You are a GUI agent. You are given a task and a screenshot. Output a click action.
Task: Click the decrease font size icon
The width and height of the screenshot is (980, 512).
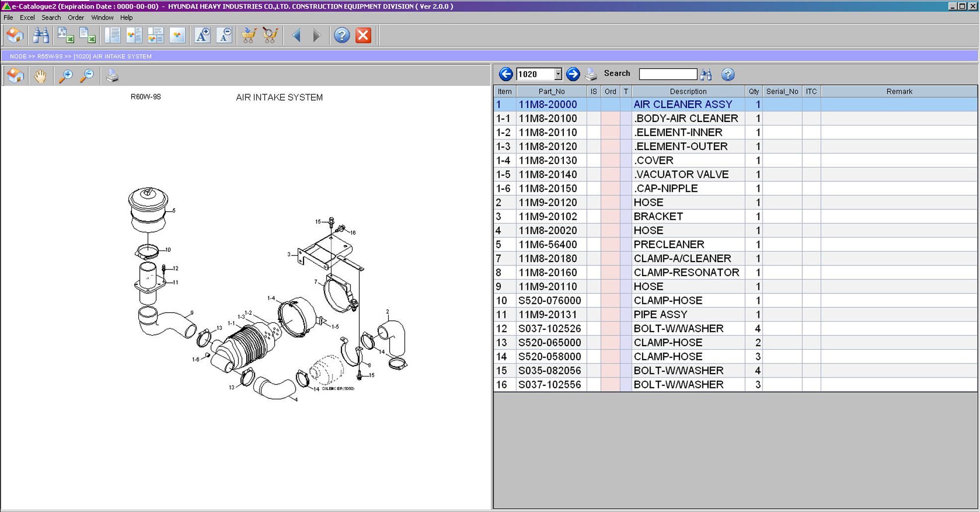pyautogui.click(x=224, y=35)
